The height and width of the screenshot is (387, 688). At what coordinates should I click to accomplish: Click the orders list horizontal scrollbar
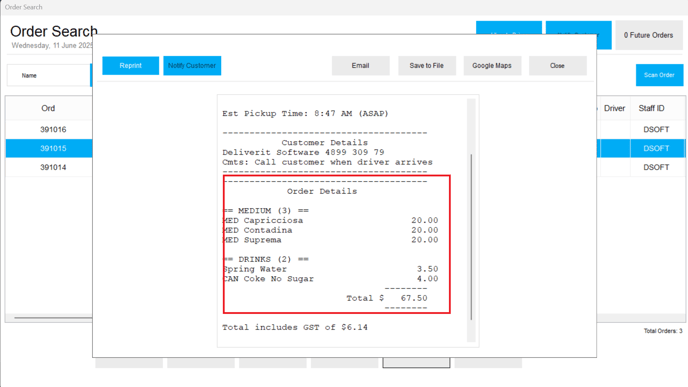53,317
